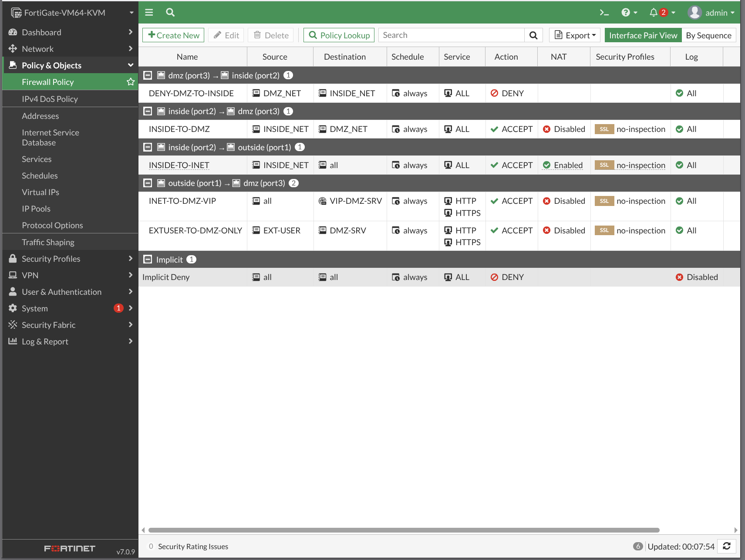Image resolution: width=745 pixels, height=560 pixels.
Task: Click the SSL badge on INET-TO-DMZ-VIP
Action: click(x=604, y=201)
